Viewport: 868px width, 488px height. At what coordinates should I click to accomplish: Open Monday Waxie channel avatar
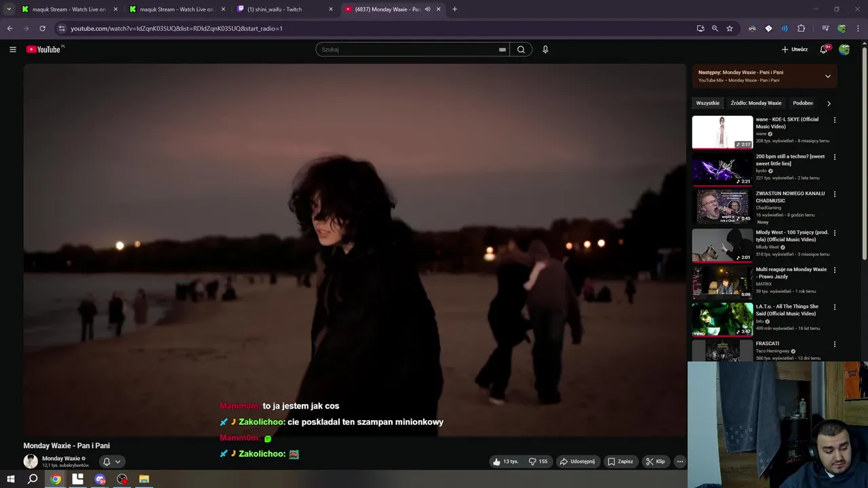coord(31,462)
